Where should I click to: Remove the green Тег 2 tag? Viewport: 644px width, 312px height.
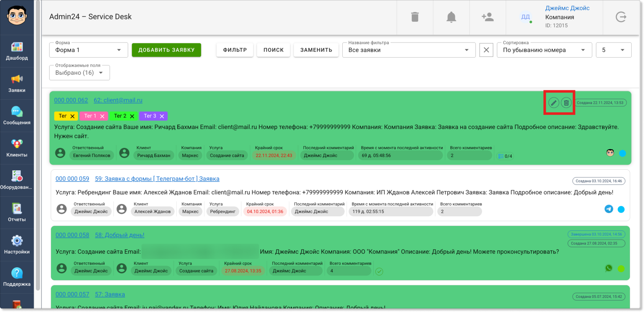coord(132,116)
